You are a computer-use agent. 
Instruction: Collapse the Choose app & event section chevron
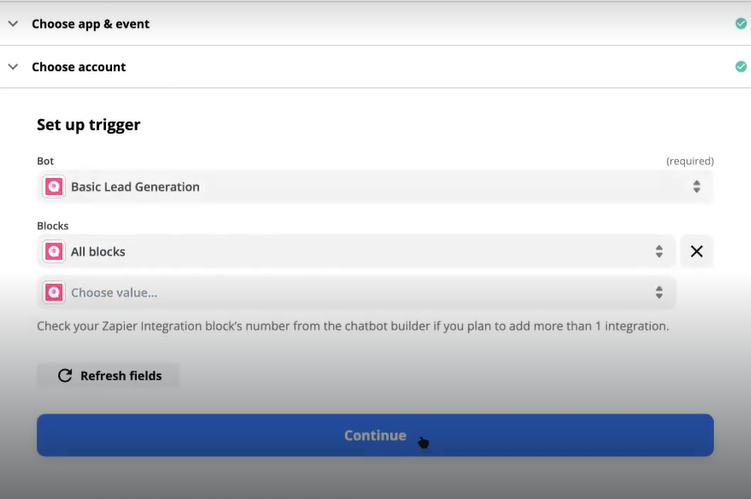click(x=13, y=23)
